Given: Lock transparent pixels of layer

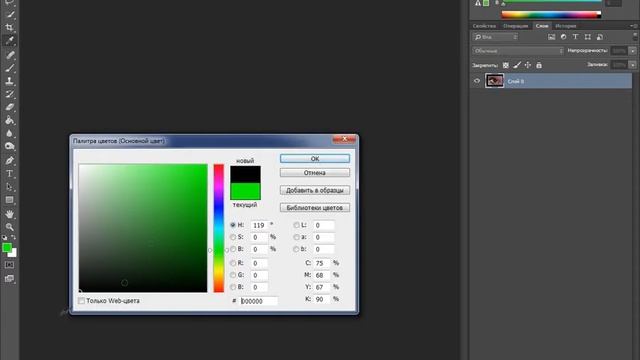Looking at the screenshot, I should click(506, 65).
